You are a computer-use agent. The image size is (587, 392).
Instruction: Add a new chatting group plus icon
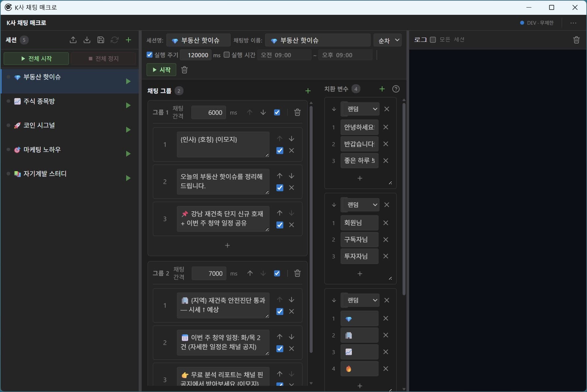(308, 91)
